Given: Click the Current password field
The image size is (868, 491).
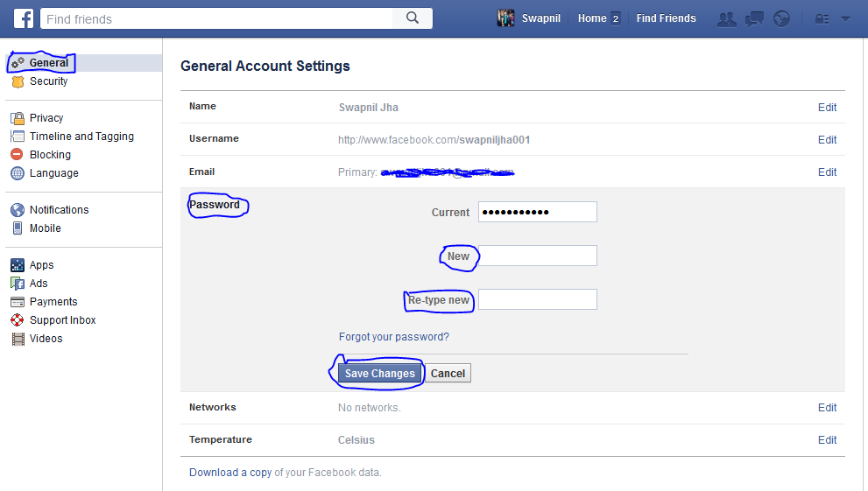Looking at the screenshot, I should (538, 212).
